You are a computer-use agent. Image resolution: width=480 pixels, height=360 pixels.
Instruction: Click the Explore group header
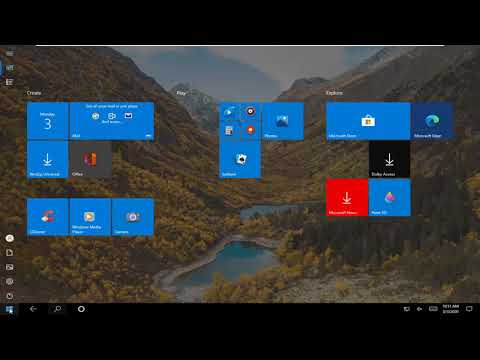tap(334, 93)
